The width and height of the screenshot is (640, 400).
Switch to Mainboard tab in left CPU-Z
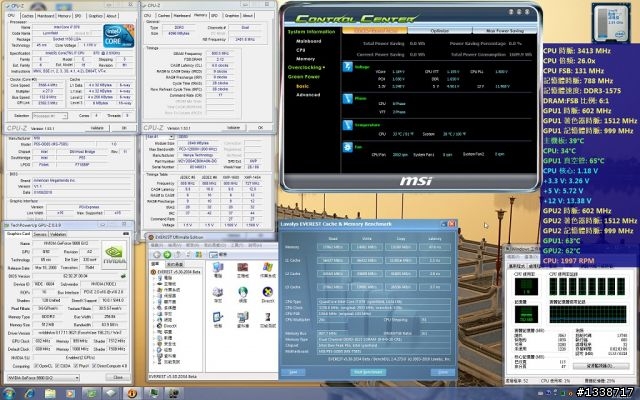click(46, 16)
